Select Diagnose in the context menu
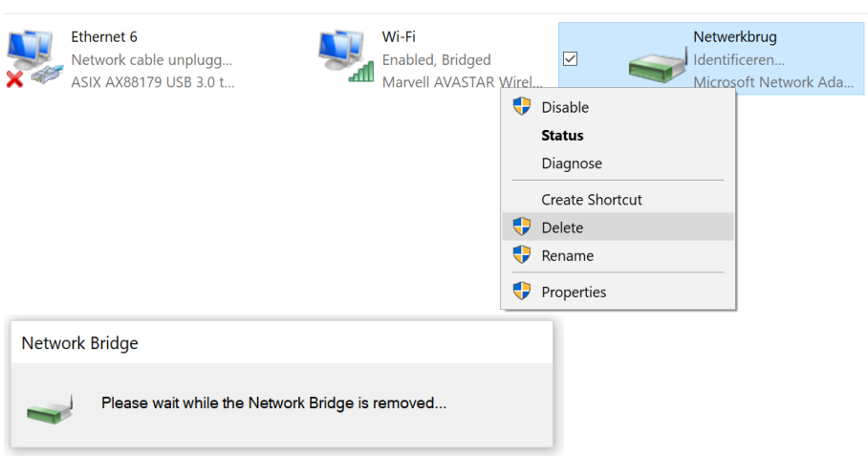 click(572, 163)
